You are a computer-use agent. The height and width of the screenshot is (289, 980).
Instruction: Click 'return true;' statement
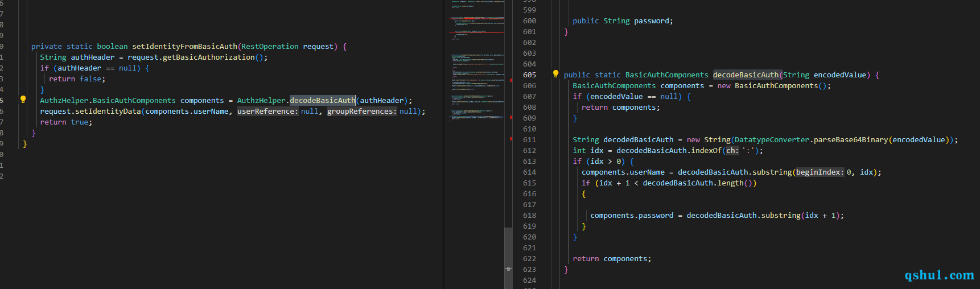coord(66,122)
